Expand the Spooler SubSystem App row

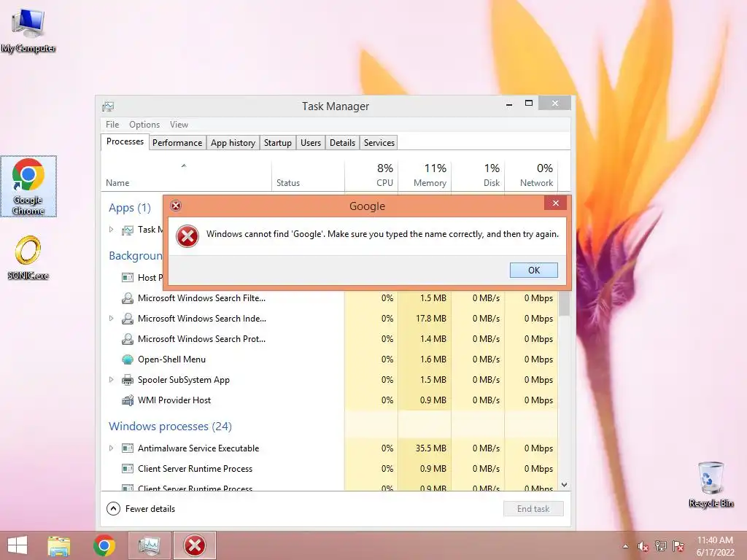[x=111, y=379]
